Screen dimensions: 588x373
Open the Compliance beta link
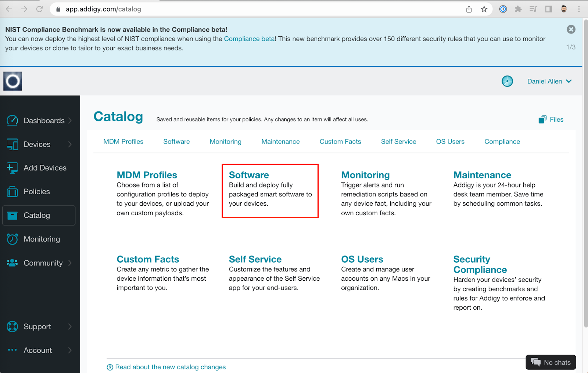[249, 39]
